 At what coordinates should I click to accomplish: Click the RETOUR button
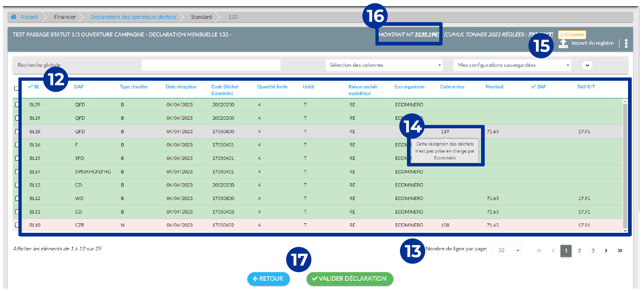pyautogui.click(x=268, y=279)
